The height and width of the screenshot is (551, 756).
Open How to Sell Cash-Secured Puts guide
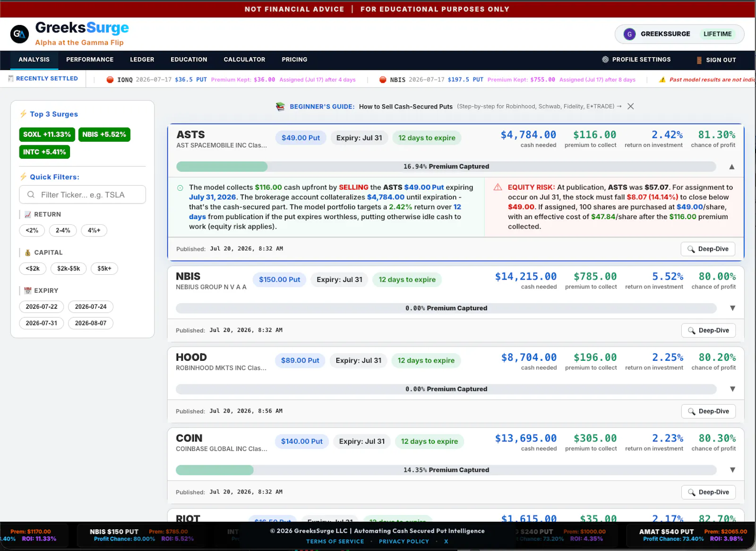point(405,107)
